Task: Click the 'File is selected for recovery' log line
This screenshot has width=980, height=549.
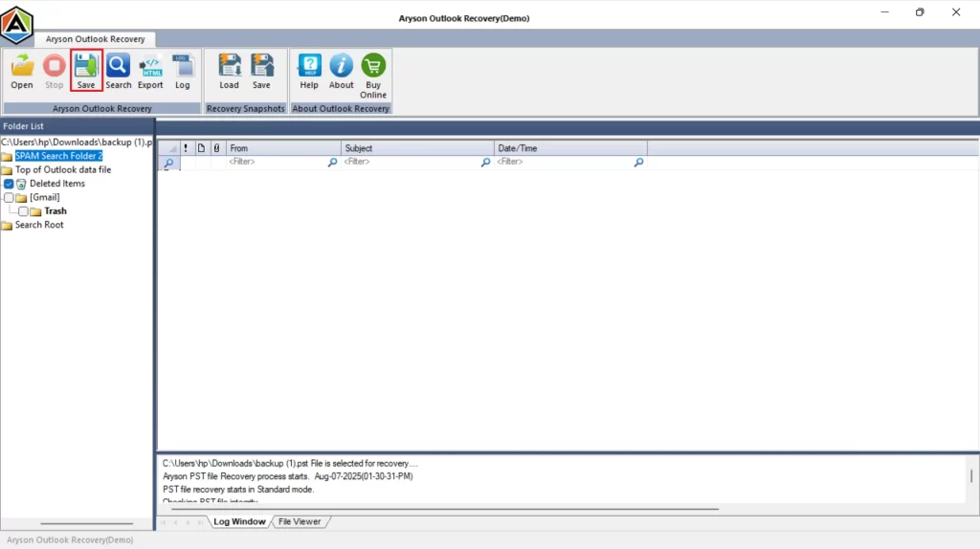Action: 290,464
